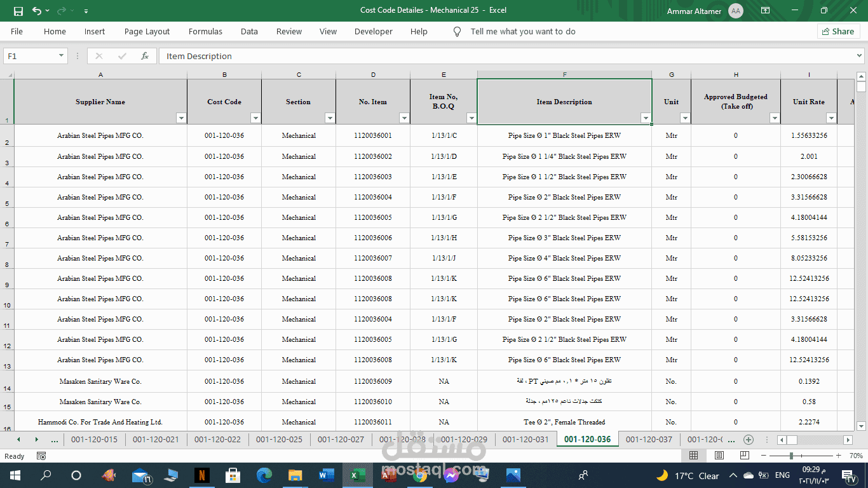Click the Enter checkmark in formula bar
Viewport: 868px width, 488px height.
coord(122,56)
